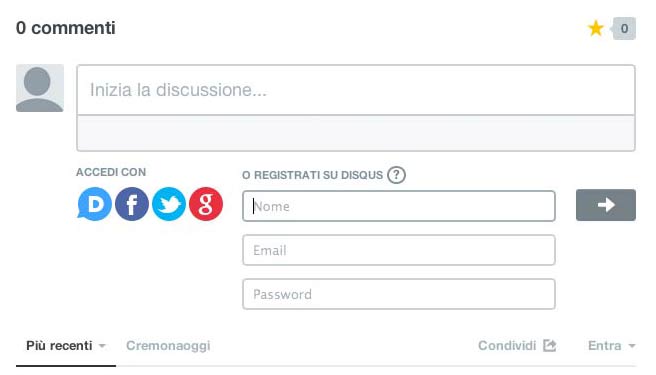Sign in with the Disqus icon
Screen dimensions: 656x375
tap(95, 204)
